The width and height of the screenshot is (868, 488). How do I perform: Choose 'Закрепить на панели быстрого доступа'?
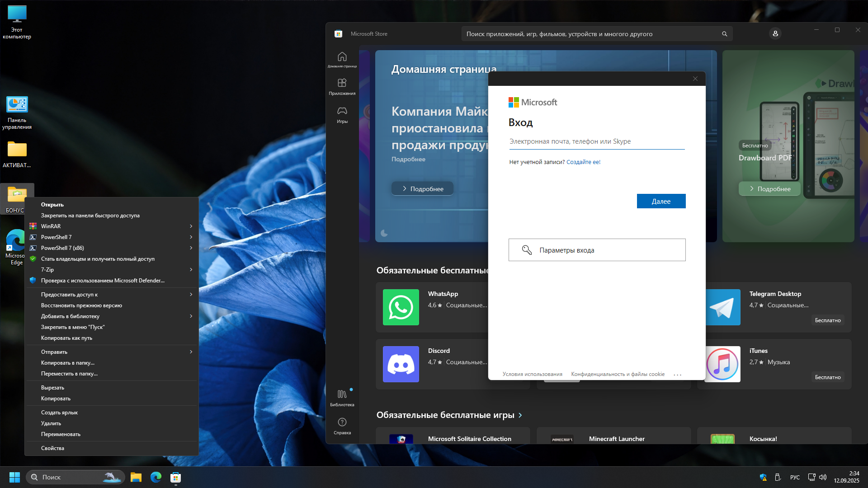[x=112, y=216]
